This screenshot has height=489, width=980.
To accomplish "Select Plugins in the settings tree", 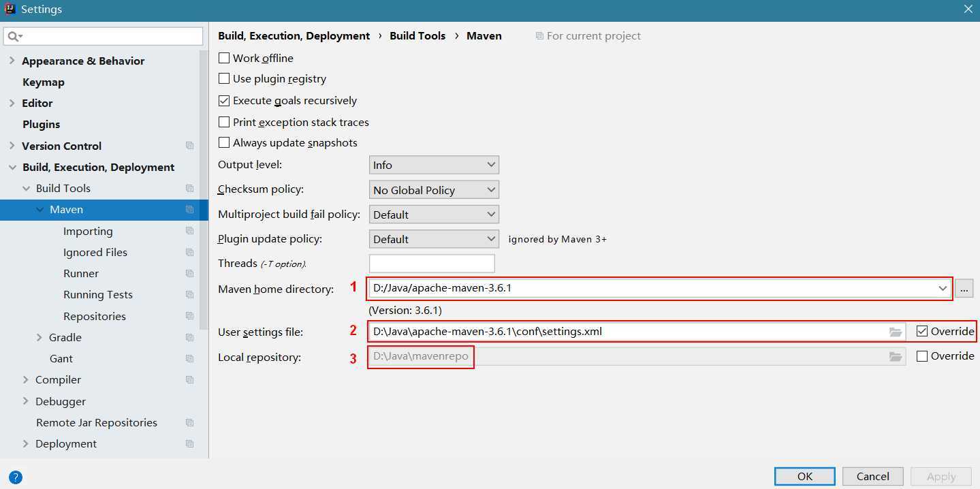I will pos(42,124).
